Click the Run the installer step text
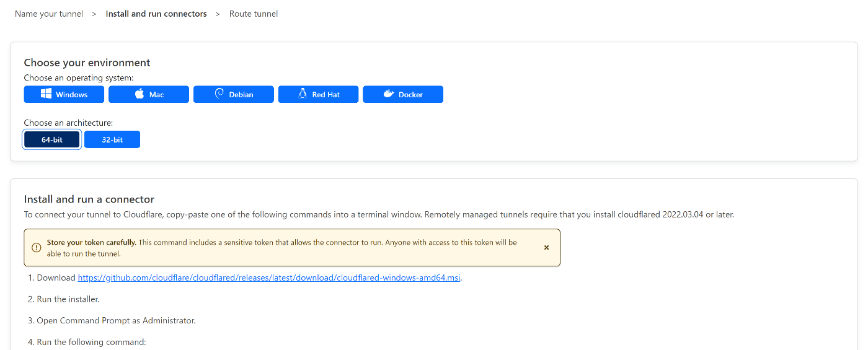The image size is (868, 350). [x=64, y=299]
